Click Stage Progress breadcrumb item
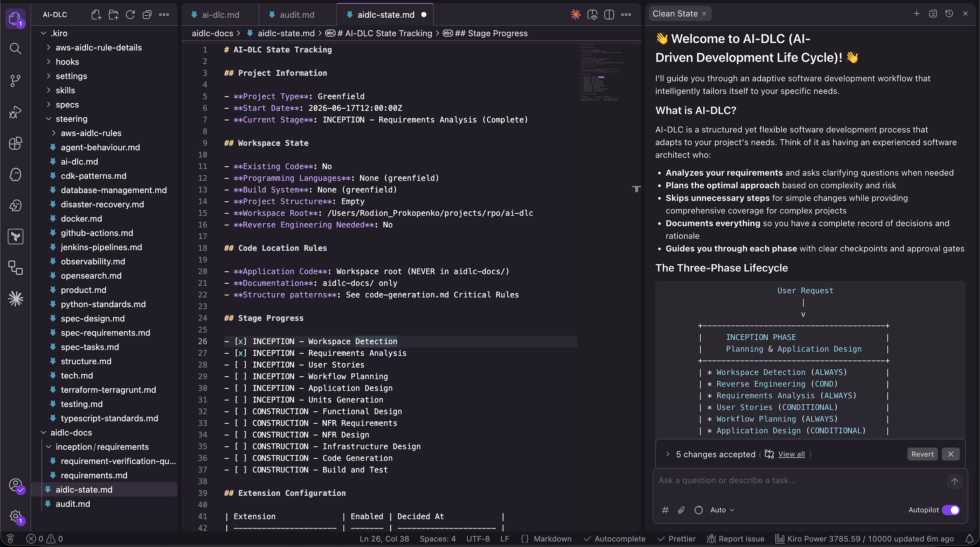 click(x=485, y=34)
